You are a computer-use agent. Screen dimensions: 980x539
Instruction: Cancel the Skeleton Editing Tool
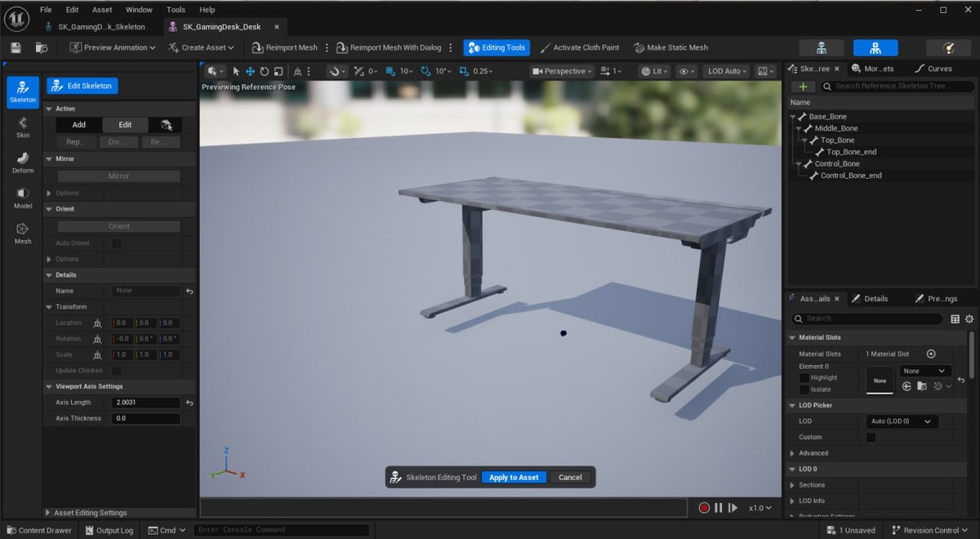[570, 478]
